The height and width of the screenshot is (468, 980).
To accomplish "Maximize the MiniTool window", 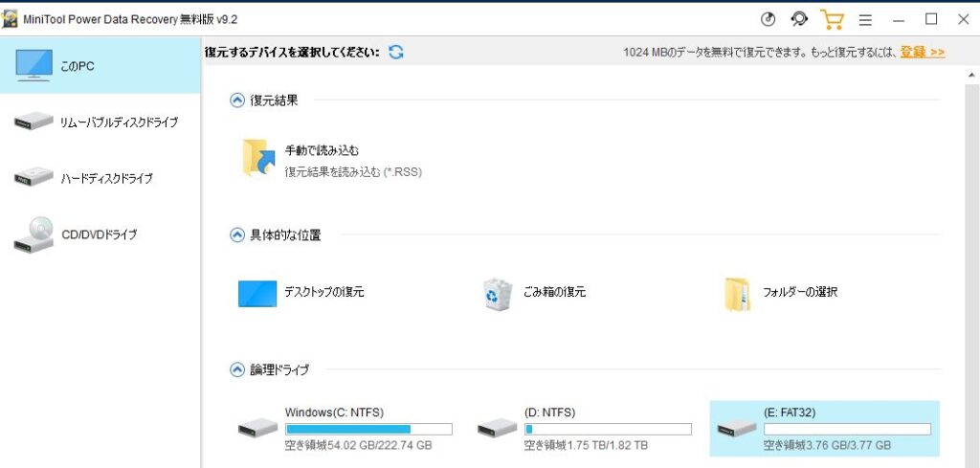I will [931, 19].
